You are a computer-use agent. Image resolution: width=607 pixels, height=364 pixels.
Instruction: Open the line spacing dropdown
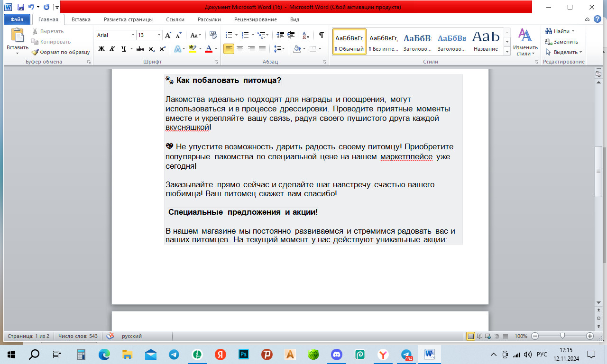click(x=280, y=49)
